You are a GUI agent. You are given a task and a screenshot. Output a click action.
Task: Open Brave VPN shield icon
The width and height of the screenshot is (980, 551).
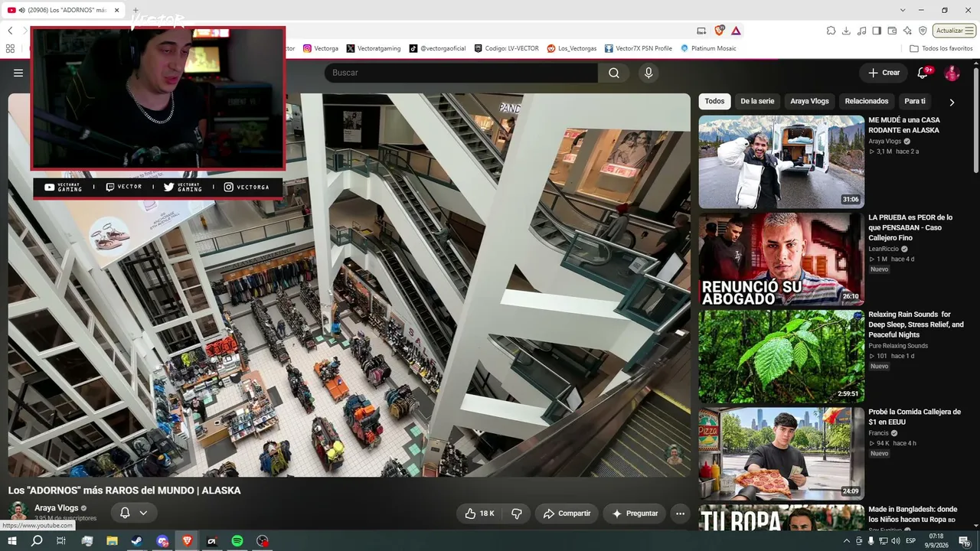[923, 31]
